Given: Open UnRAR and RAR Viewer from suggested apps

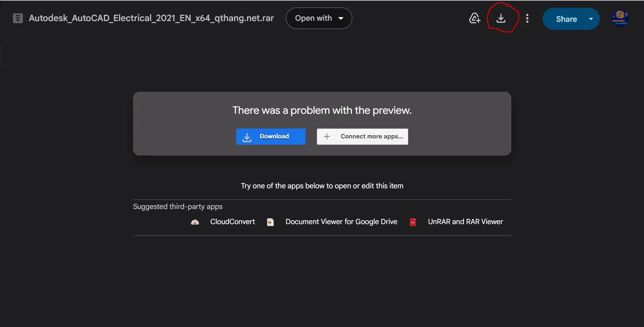Looking at the screenshot, I should pyautogui.click(x=465, y=222).
